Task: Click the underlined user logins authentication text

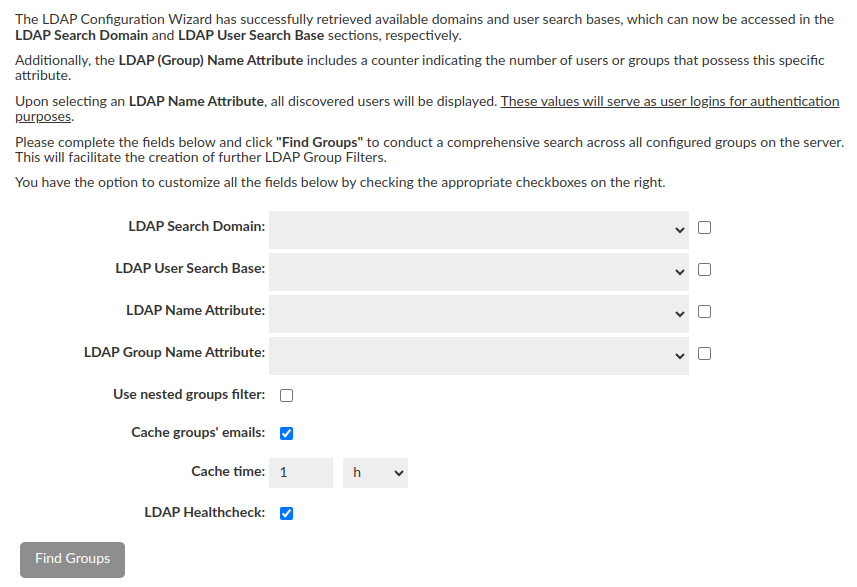Action: tap(669, 102)
